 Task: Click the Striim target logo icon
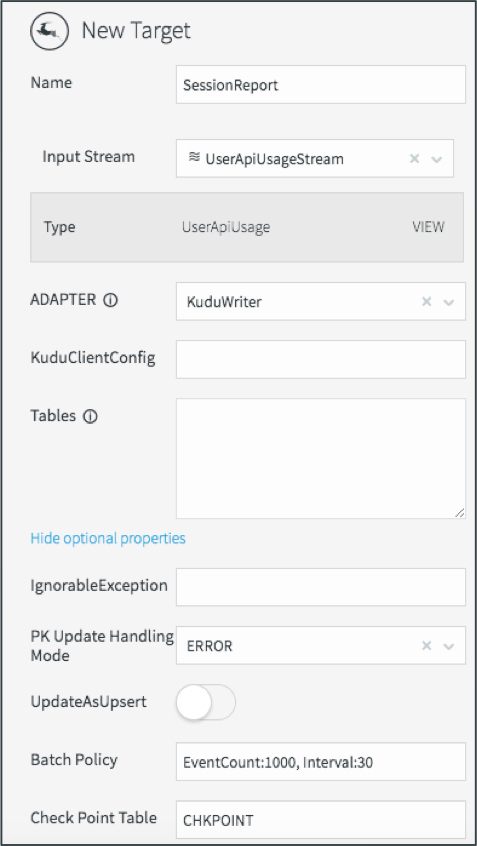click(x=50, y=31)
